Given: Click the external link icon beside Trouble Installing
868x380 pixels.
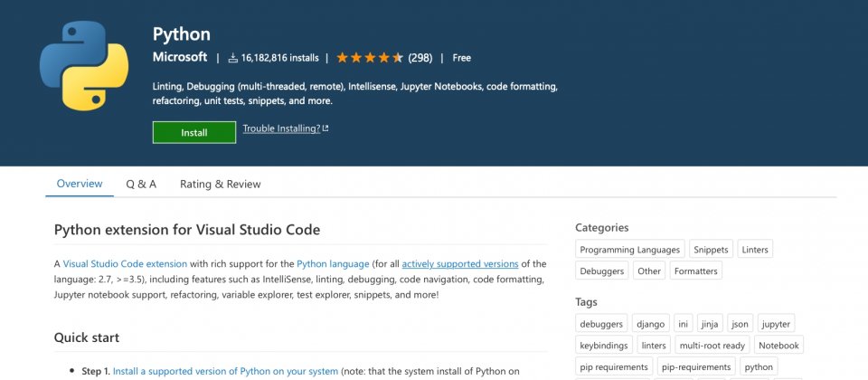Looking at the screenshot, I should point(325,128).
